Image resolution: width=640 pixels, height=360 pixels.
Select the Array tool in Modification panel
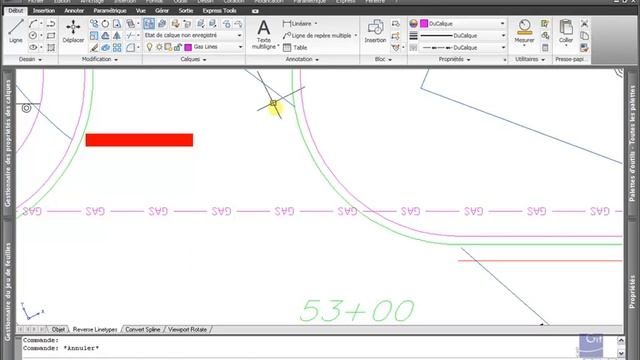click(x=117, y=48)
